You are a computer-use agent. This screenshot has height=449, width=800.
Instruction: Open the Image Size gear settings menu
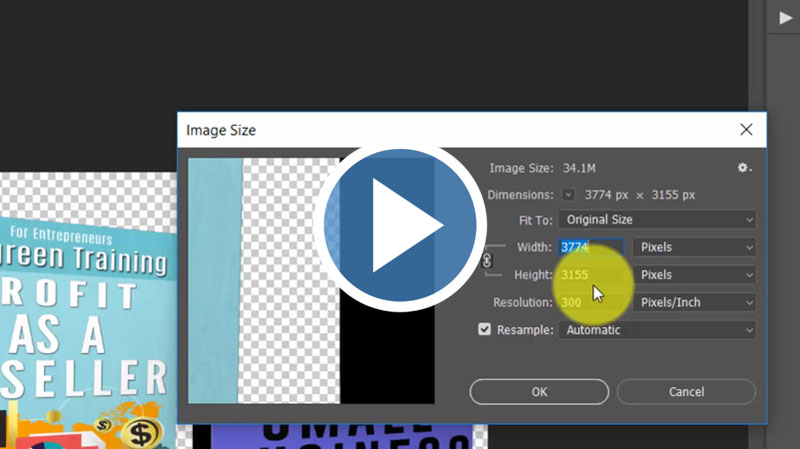(x=744, y=168)
